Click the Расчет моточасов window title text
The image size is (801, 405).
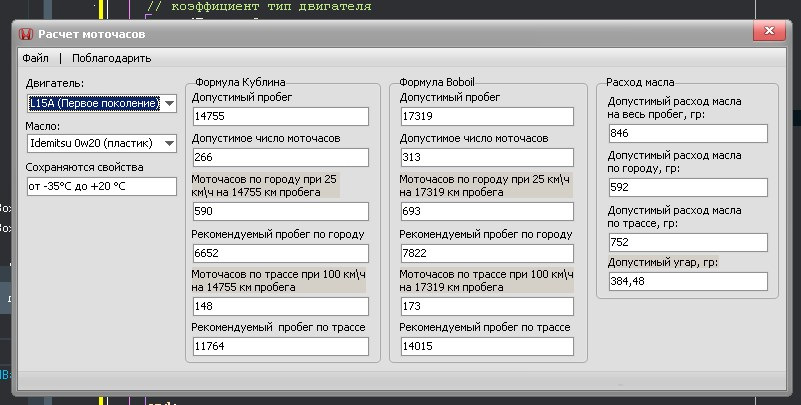click(x=91, y=34)
